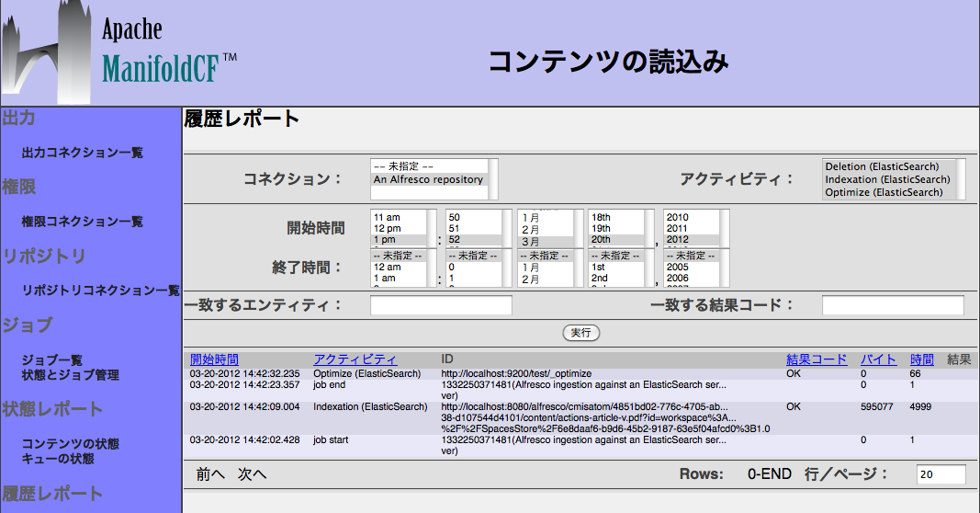The height and width of the screenshot is (513, 980).
Task: Sort results by 開始時間 column
Action: [214, 359]
